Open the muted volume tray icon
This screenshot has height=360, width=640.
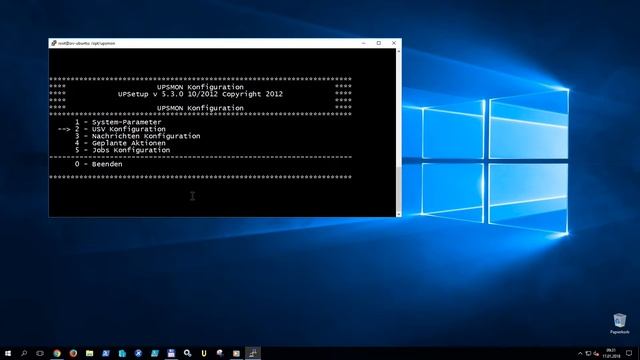pos(596,353)
